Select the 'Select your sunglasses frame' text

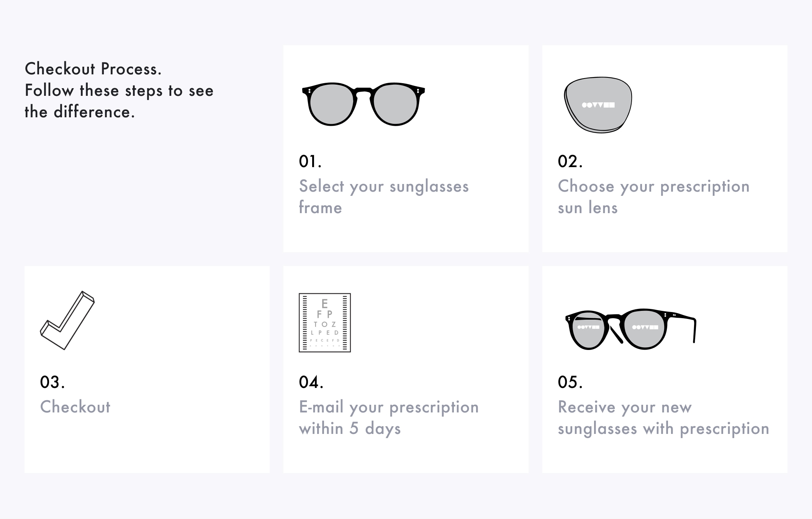click(384, 197)
